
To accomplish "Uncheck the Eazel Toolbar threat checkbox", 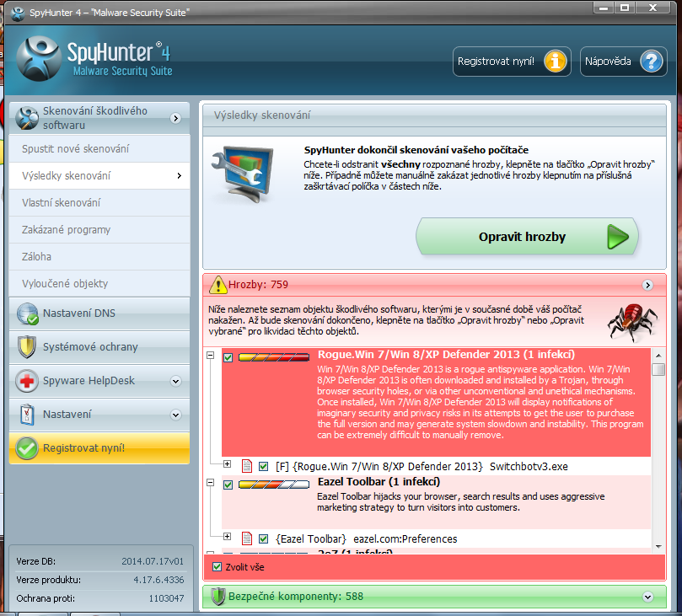I will [x=228, y=485].
